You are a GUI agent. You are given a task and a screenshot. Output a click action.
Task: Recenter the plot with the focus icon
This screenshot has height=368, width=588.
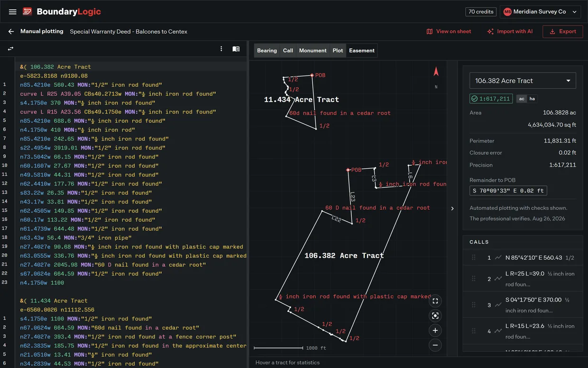tap(435, 316)
